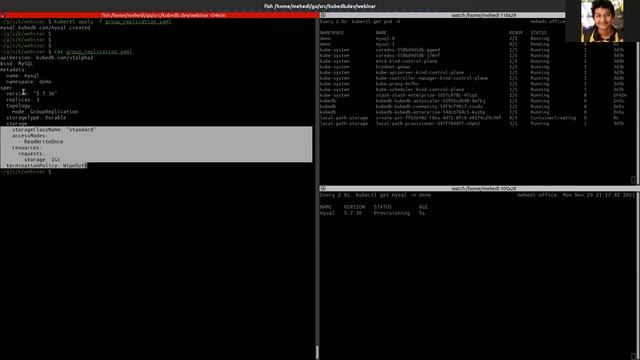Click the 'ContainerCreating' status cell

click(x=553, y=118)
